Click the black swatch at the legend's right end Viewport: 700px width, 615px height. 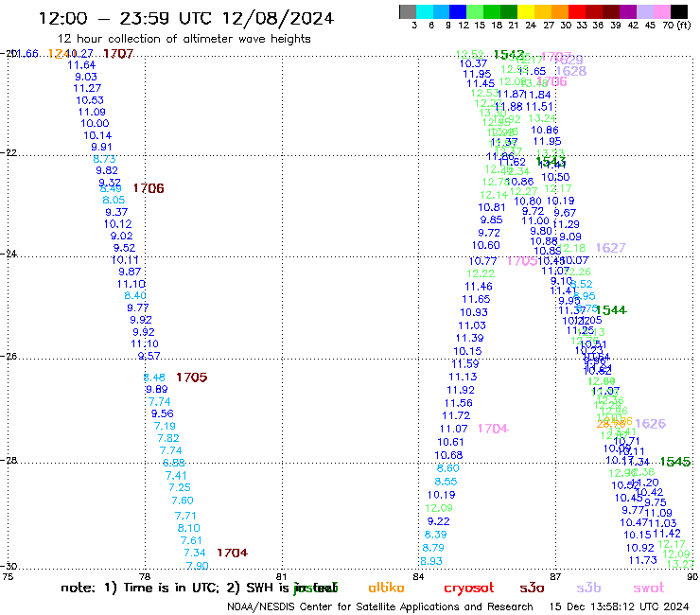click(679, 11)
